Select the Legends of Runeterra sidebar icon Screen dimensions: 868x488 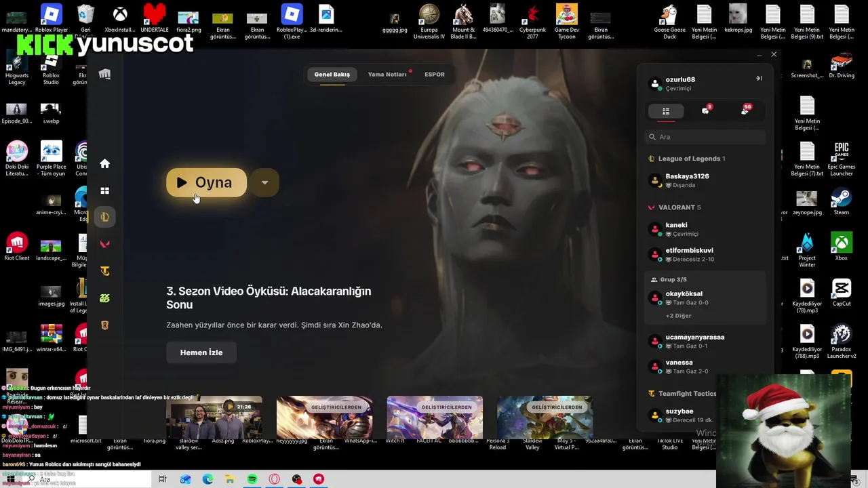[x=104, y=325]
